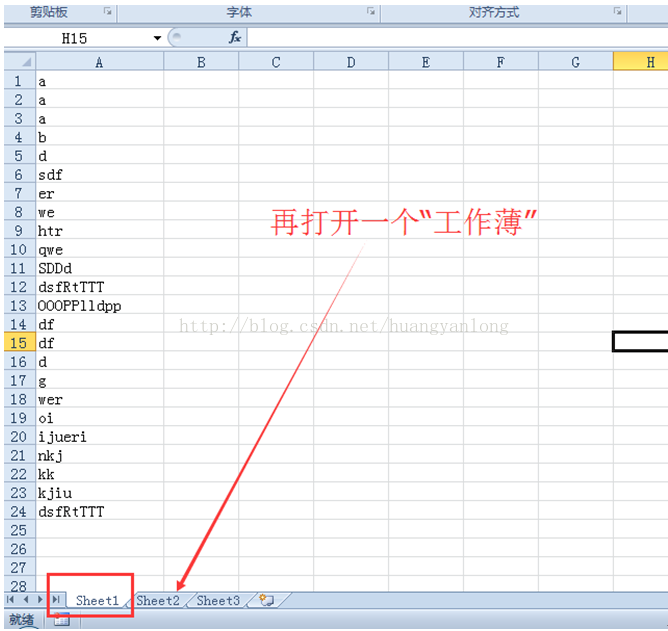Click cell 'dsfRtTTT' in row 24
668x631 pixels.
click(100, 511)
